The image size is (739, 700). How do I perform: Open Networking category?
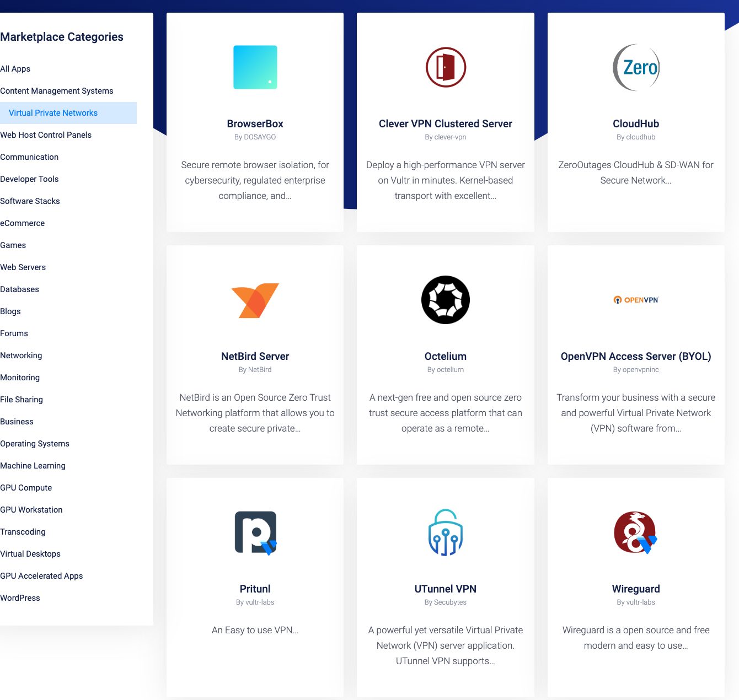(21, 356)
